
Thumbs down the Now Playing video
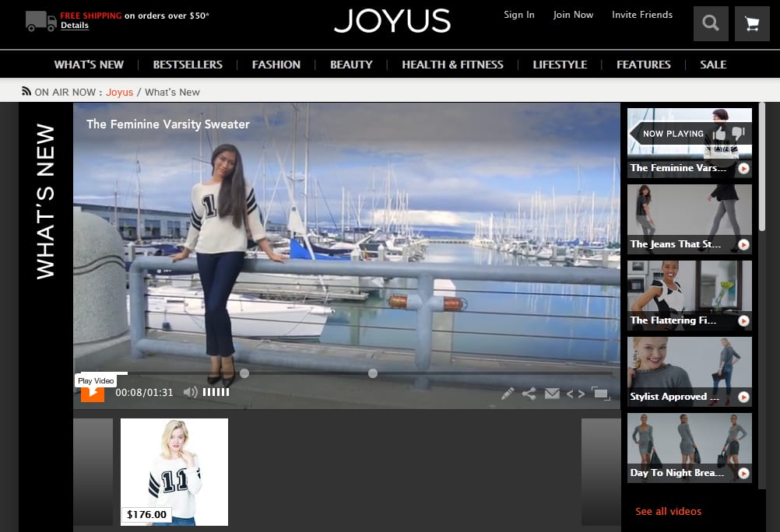click(737, 132)
